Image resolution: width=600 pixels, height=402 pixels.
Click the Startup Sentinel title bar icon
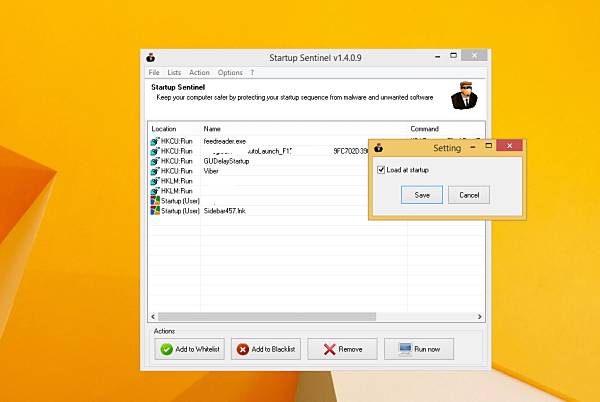point(150,57)
